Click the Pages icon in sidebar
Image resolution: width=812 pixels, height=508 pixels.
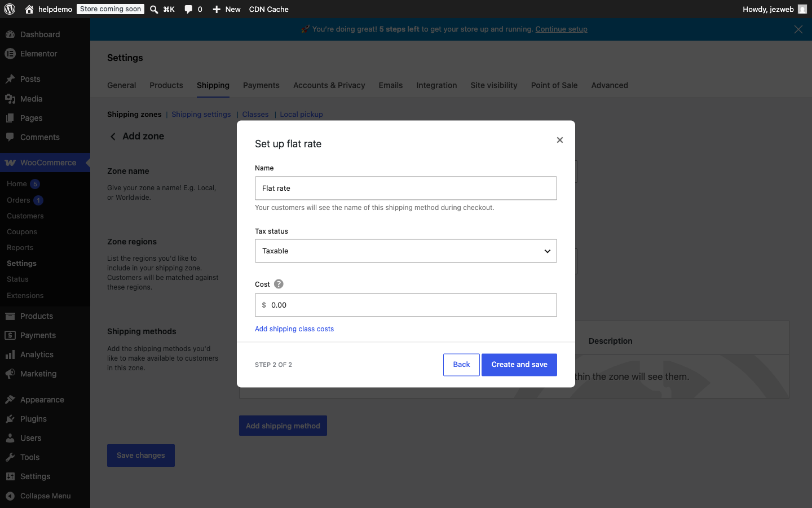(10, 118)
